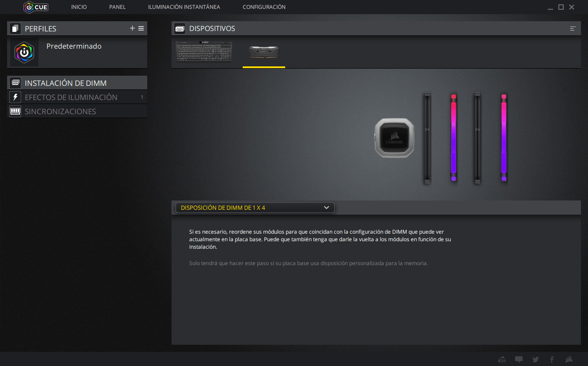Select the keyboard device thumbnail
The width and height of the screenshot is (588, 366).
tap(204, 52)
